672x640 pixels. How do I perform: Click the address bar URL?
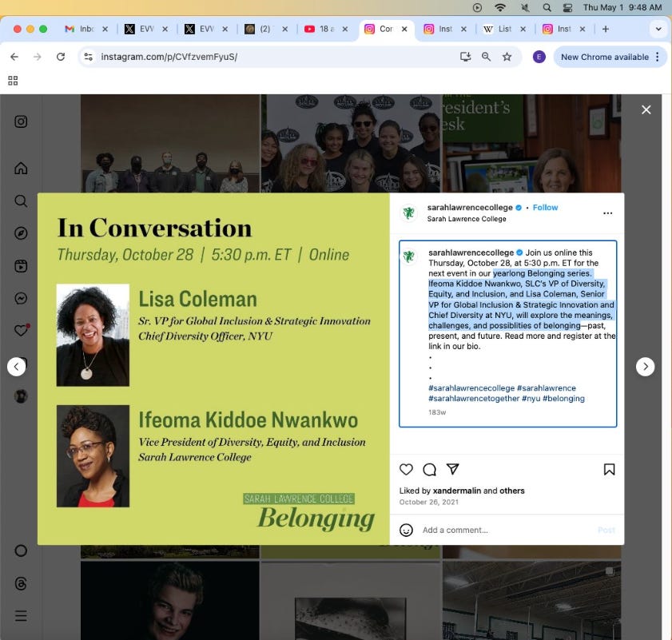pyautogui.click(x=169, y=57)
